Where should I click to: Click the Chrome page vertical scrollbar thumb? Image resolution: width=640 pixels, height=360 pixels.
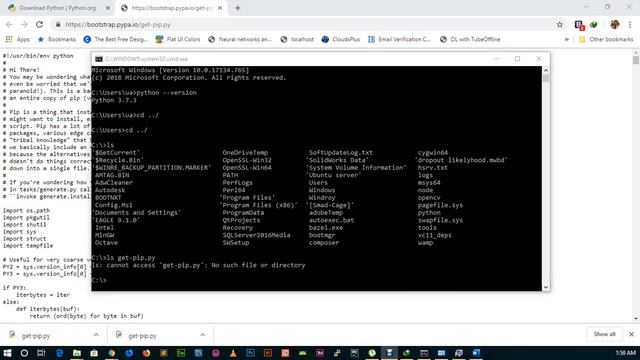coord(636,60)
